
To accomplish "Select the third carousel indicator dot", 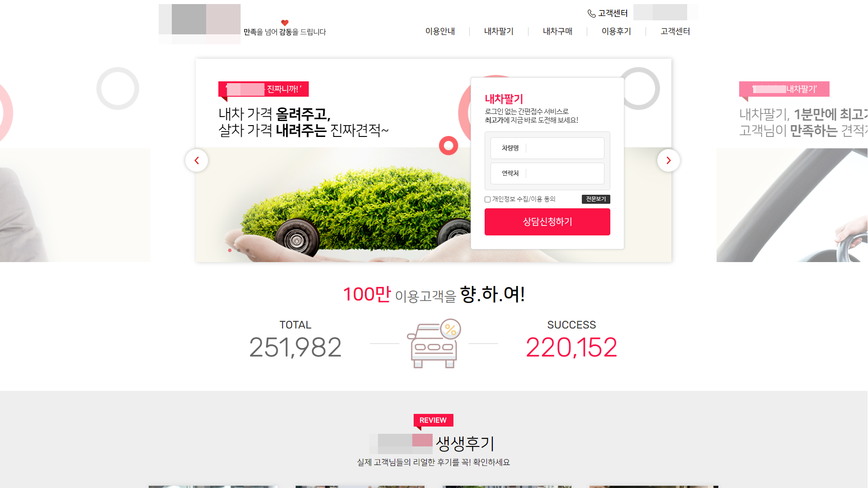I will (x=248, y=250).
